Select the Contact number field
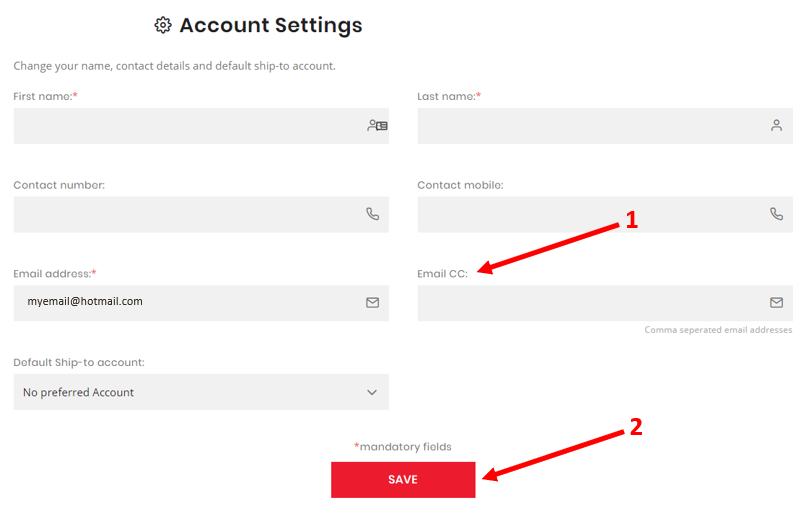Viewport: 806px width, 515px height. pos(201,214)
